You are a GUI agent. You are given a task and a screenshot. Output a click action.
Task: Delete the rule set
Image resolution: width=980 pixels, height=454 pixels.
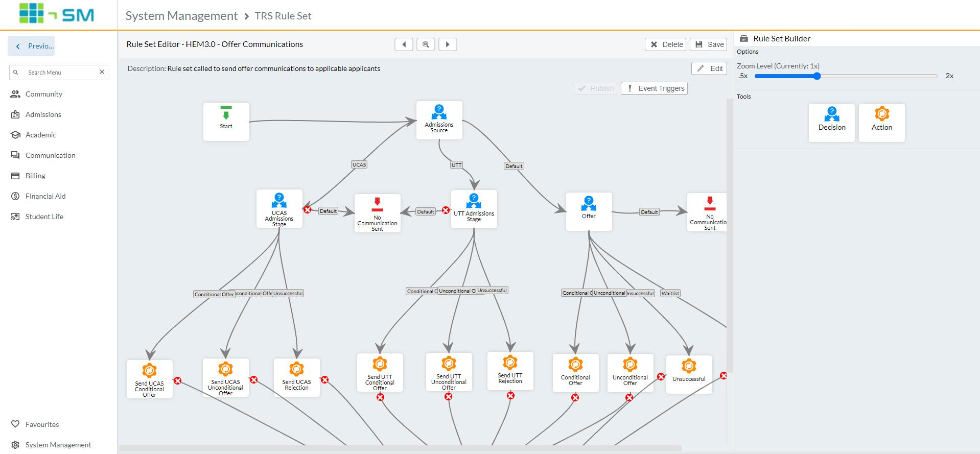666,44
